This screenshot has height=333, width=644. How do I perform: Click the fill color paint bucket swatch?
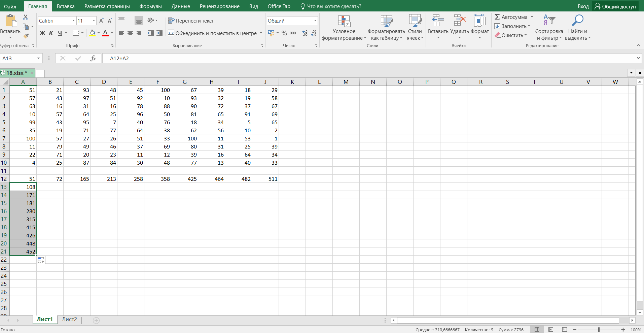[x=92, y=33]
